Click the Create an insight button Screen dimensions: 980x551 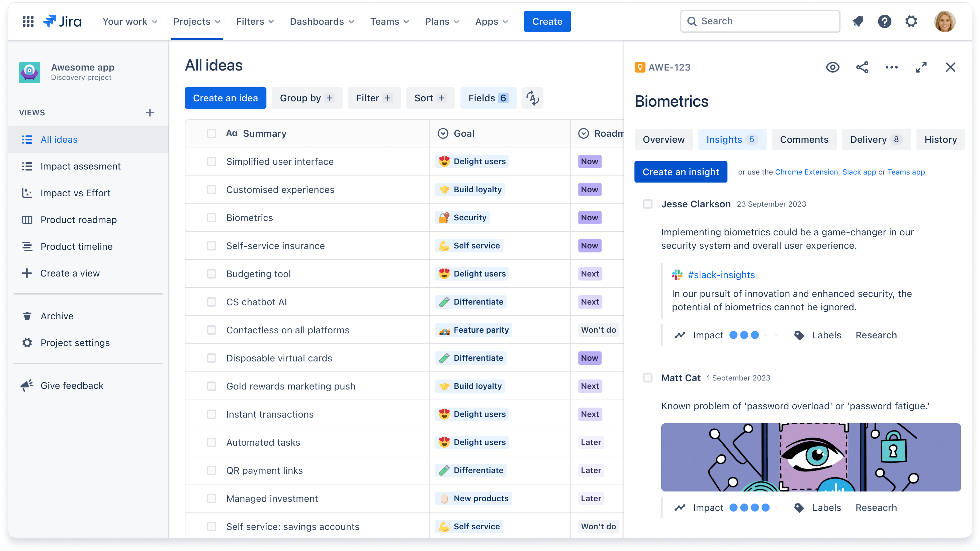click(x=681, y=172)
